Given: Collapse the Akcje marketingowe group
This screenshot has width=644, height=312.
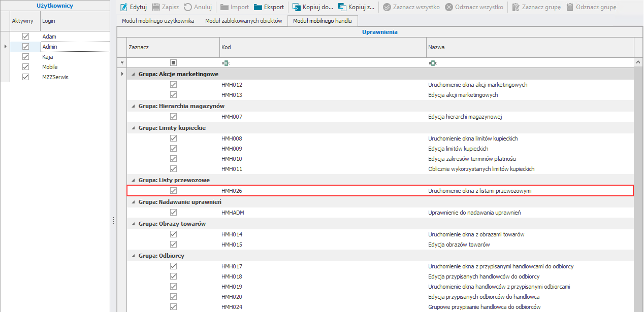Looking at the screenshot, I should [133, 75].
